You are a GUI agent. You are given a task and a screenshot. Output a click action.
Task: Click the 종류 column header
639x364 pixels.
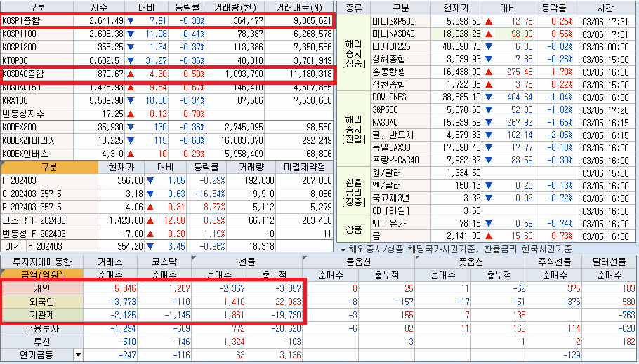click(x=353, y=8)
